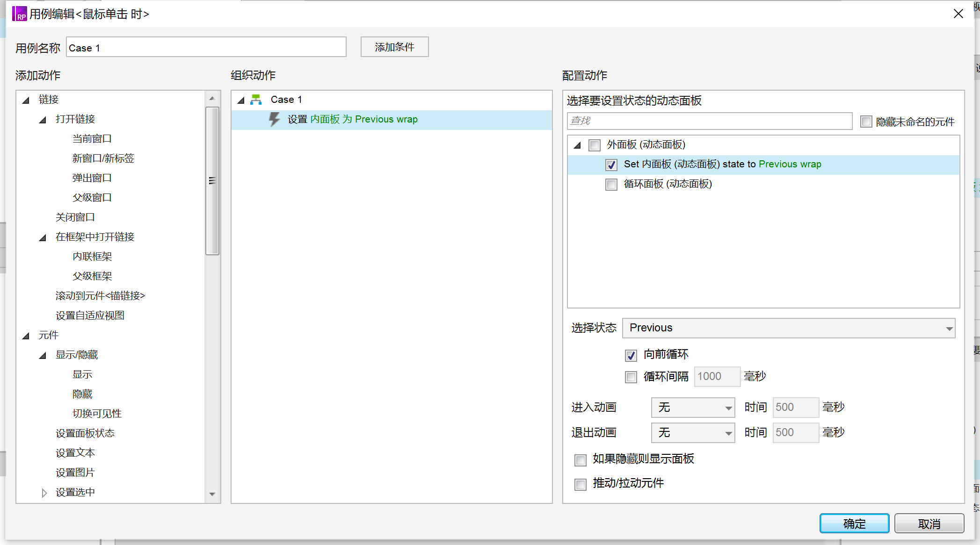Screen dimensions: 980x545
Task: Select the 显示 action under 显示/隐藏
Action: pos(82,374)
